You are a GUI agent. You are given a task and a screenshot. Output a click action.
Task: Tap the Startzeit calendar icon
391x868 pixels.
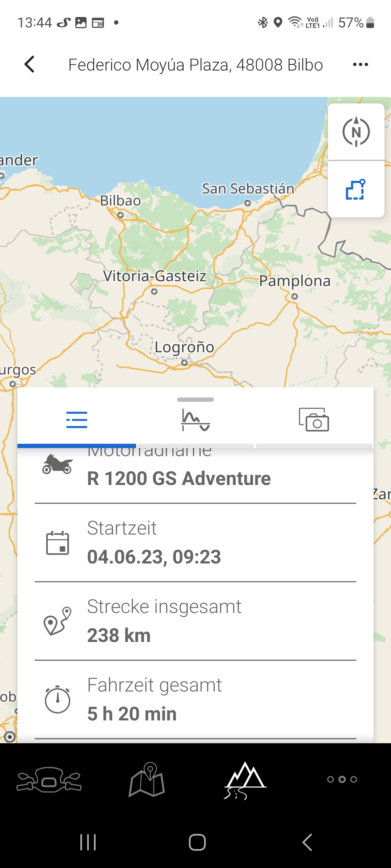(x=58, y=543)
